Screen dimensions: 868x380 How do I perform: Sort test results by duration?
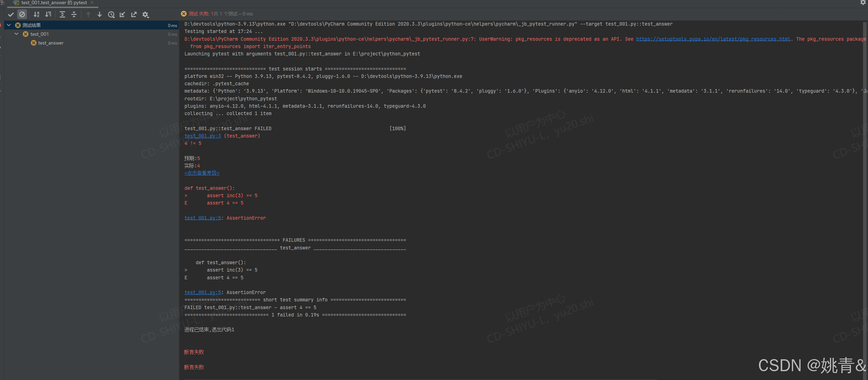(x=48, y=14)
